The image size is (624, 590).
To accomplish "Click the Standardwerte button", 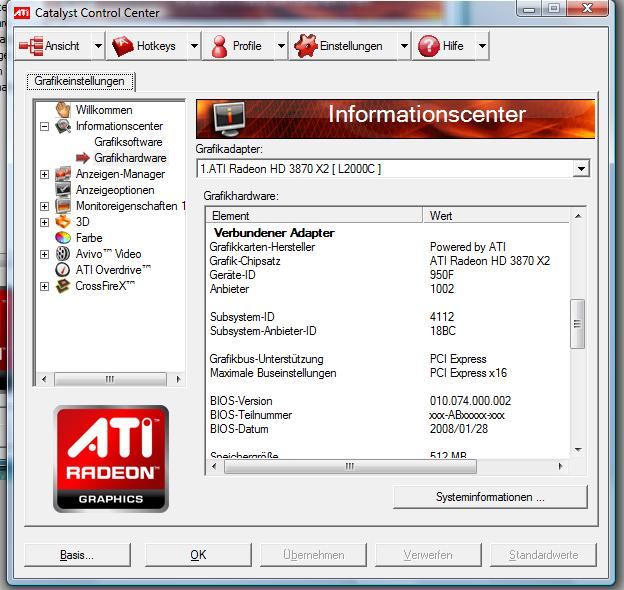I will (x=543, y=555).
